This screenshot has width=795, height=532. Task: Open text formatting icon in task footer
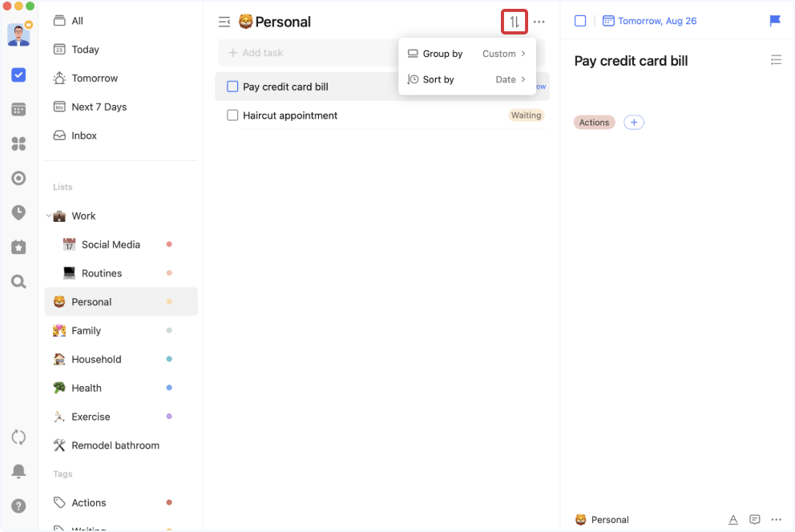[x=733, y=519]
